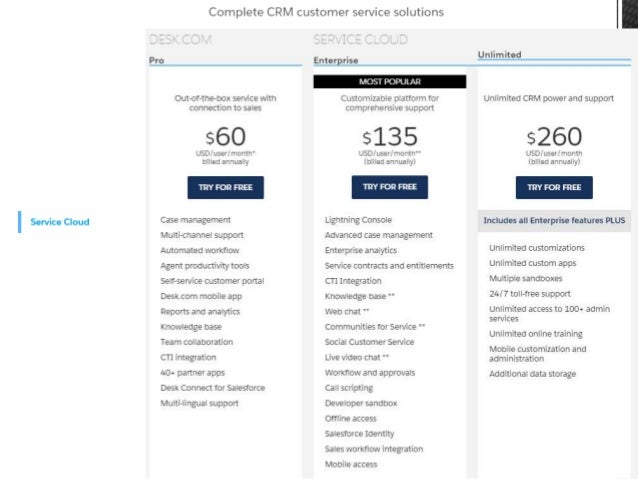Click '40+ partner apps' feature
Image resolution: width=638 pixels, height=479 pixels.
pos(192,373)
